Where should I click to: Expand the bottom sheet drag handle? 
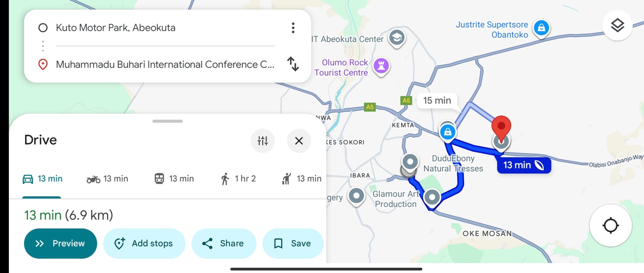(167, 121)
